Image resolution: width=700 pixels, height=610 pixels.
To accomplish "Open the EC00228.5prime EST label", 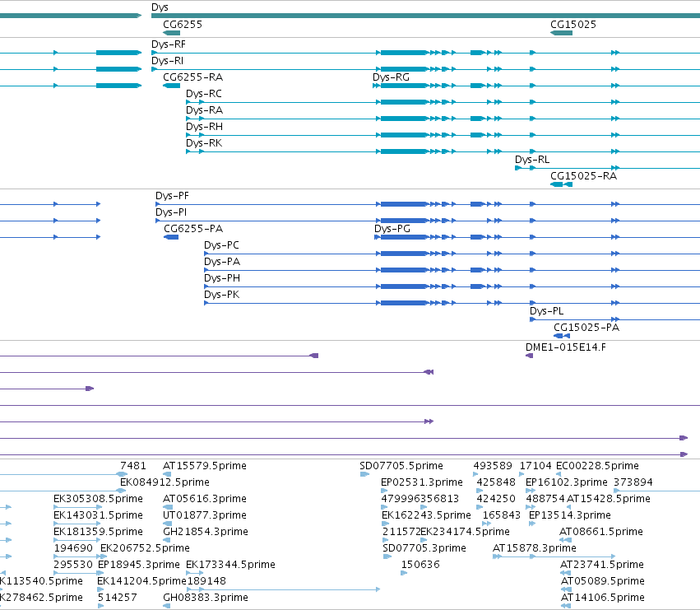I will point(597,466).
